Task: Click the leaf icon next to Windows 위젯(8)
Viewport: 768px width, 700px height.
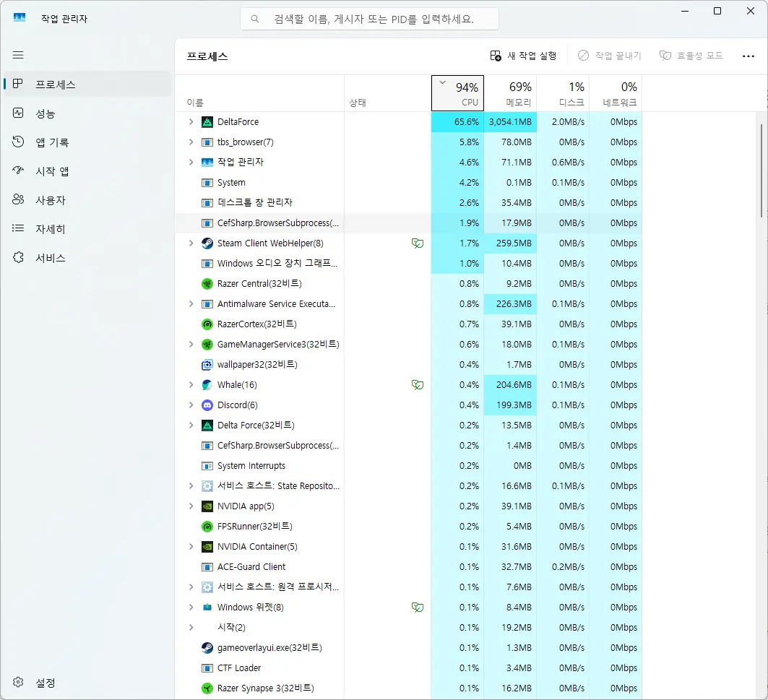Action: (x=418, y=608)
